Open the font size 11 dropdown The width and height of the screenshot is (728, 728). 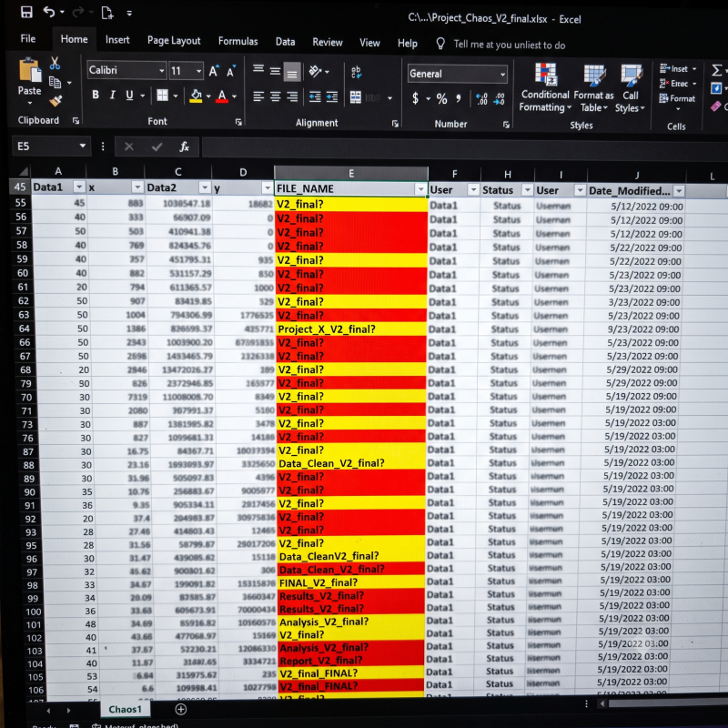point(198,71)
